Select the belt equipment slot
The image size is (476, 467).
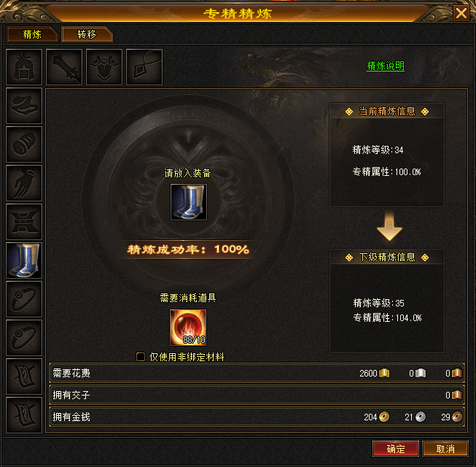coord(24,222)
